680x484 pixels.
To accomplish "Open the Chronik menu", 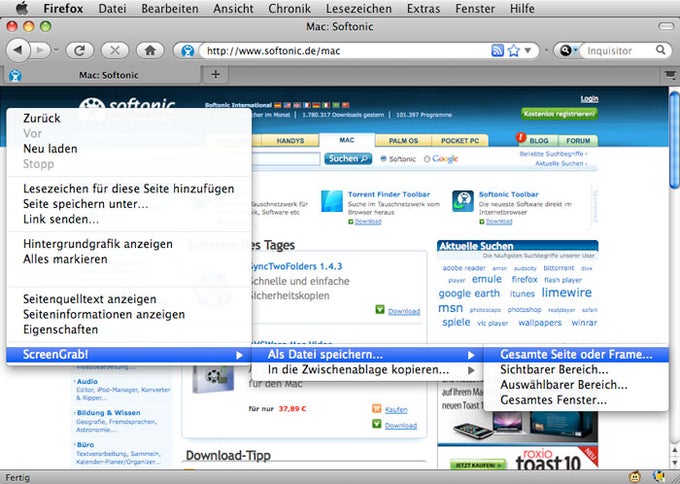I will coord(289,8).
